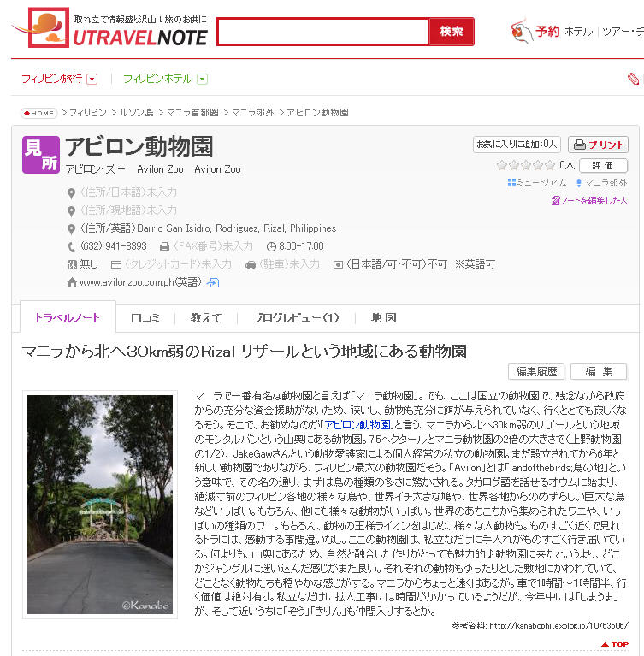Switch to the 地図 map tab
644x656 pixels.
click(x=384, y=318)
